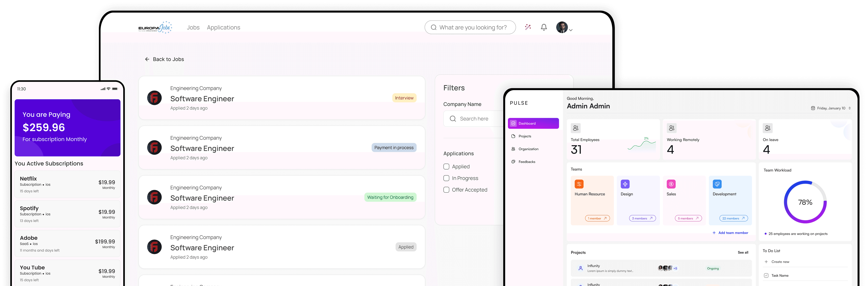
Task: Enable the In Progress filter checkbox
Action: point(446,178)
